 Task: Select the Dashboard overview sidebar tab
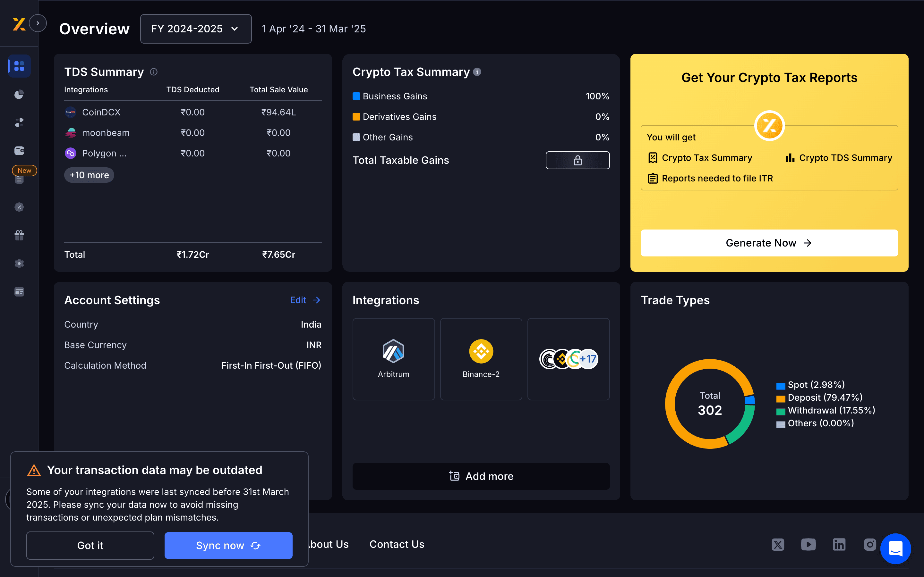[x=19, y=66]
